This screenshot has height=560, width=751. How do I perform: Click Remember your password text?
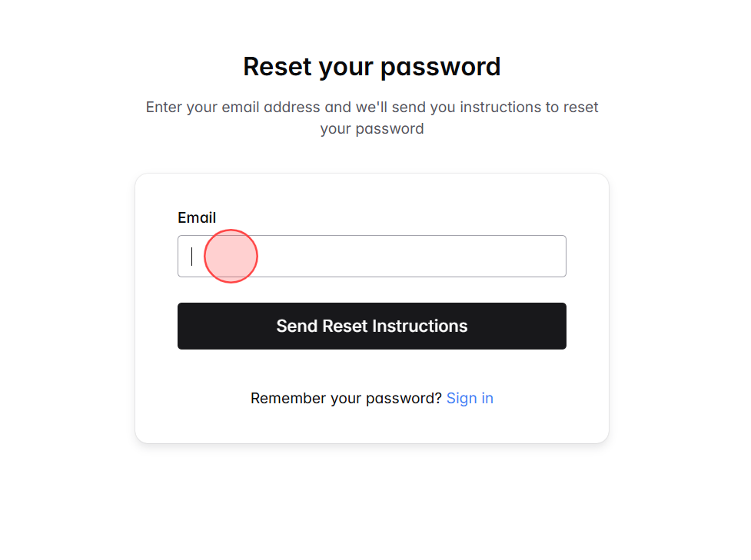[x=346, y=398]
